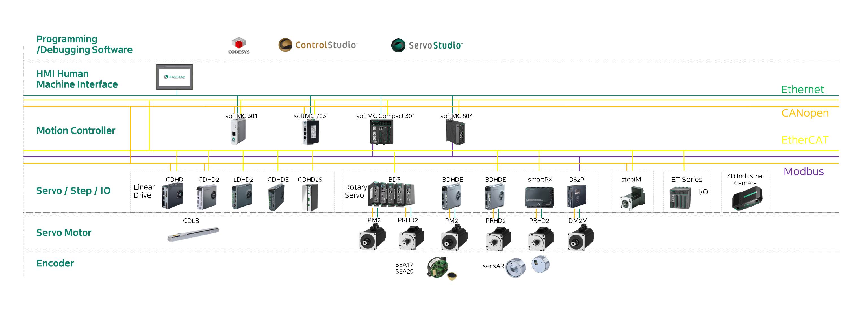
Task: Choose the softMC 804 controller image
Action: [x=455, y=132]
